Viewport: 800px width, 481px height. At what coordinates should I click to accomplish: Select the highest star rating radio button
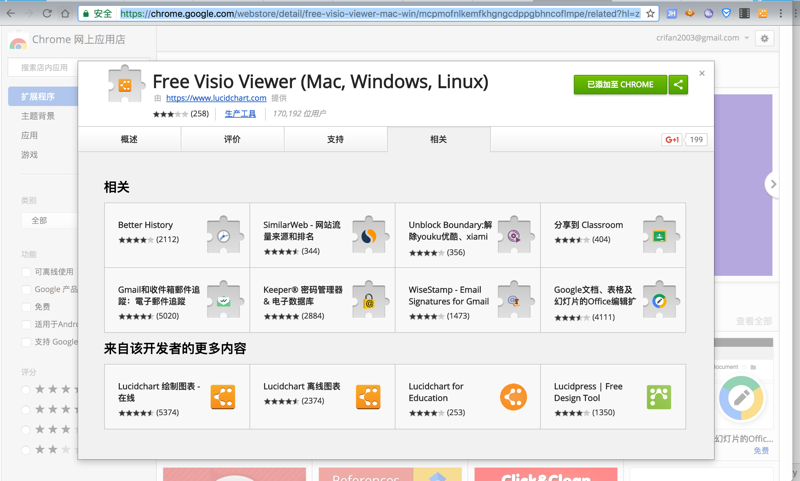pos(26,390)
